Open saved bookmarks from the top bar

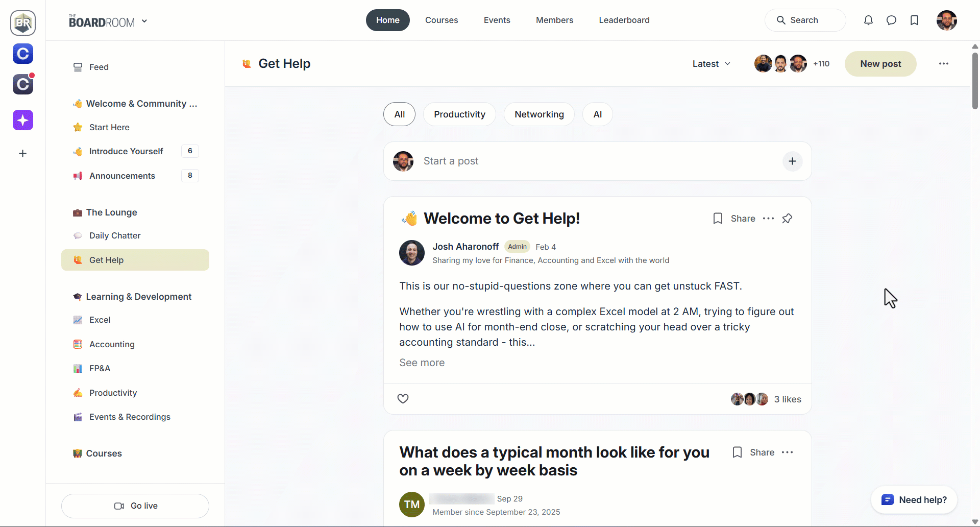pyautogui.click(x=915, y=20)
